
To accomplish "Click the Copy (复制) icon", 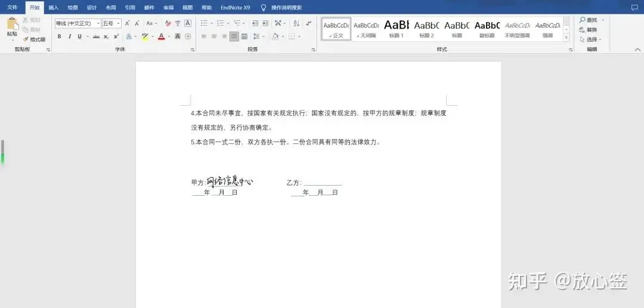I will pos(26,30).
